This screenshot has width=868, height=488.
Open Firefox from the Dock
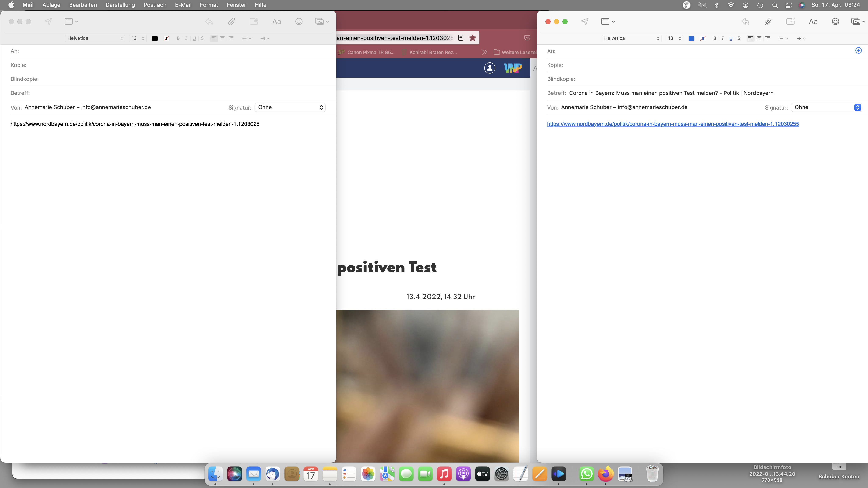[605, 474]
